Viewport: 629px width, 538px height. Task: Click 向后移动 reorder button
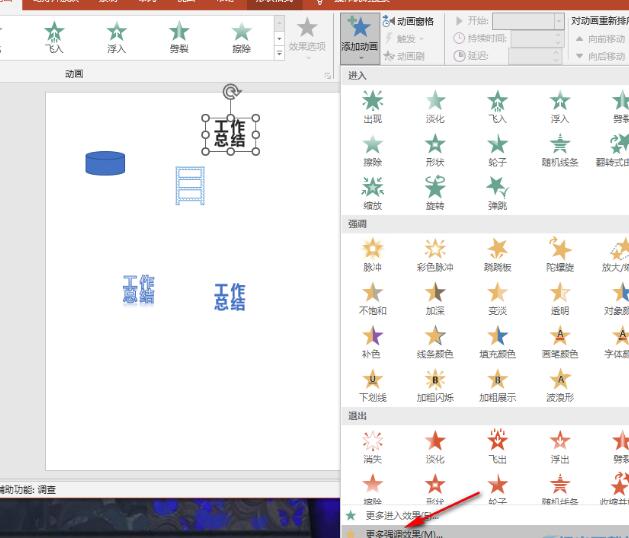tap(601, 56)
